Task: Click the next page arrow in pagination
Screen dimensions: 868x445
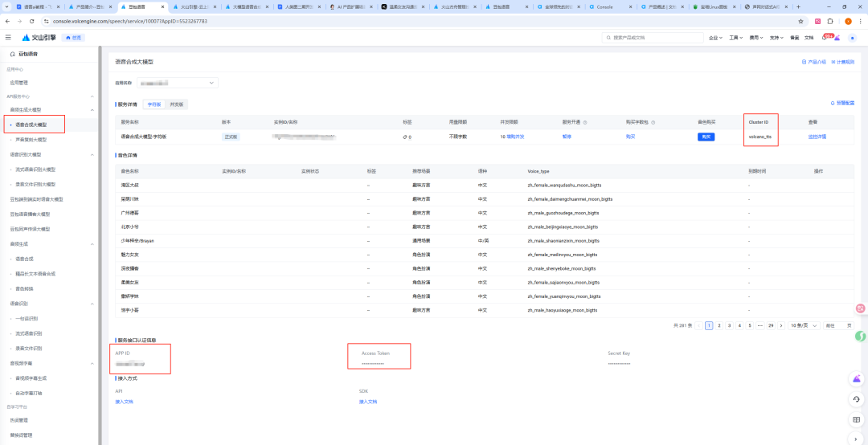Action: coord(781,325)
